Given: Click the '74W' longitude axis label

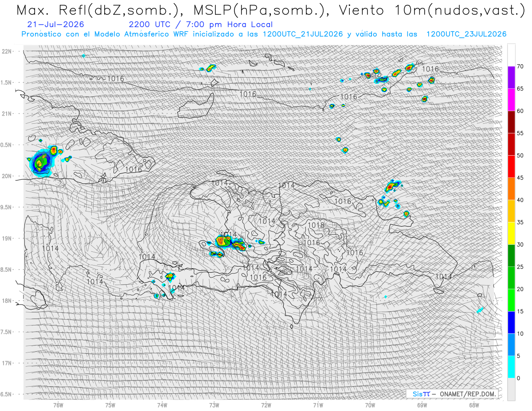Looking at the screenshot, I should point(162,405).
